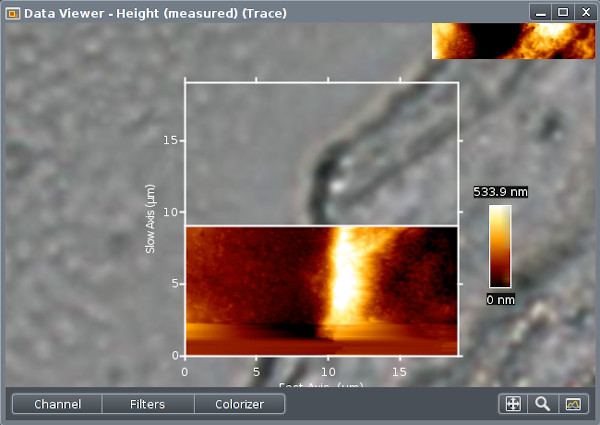Close the Data Viewer window
Screen dimensions: 600x425
pyautogui.click(x=585, y=13)
